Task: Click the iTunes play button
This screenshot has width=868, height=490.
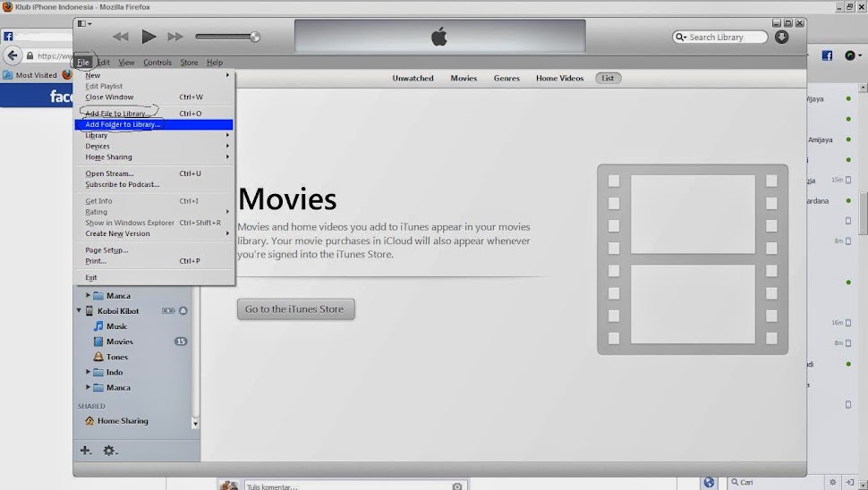Action: click(x=149, y=37)
